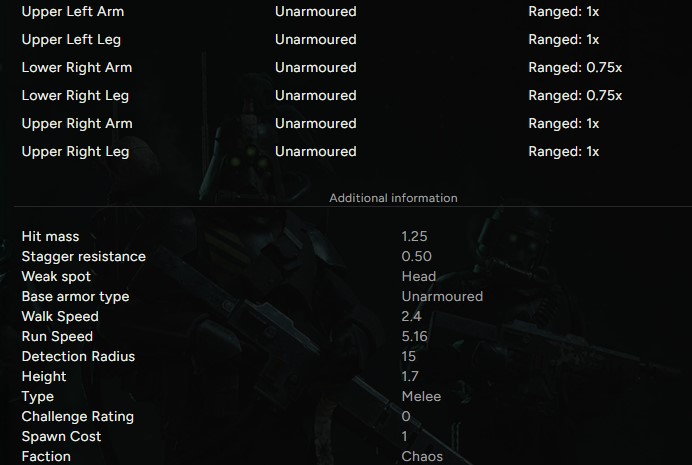The width and height of the screenshot is (692, 465).
Task: Click Ranged 0.75x value for Lower Right Arm
Action: coord(575,68)
